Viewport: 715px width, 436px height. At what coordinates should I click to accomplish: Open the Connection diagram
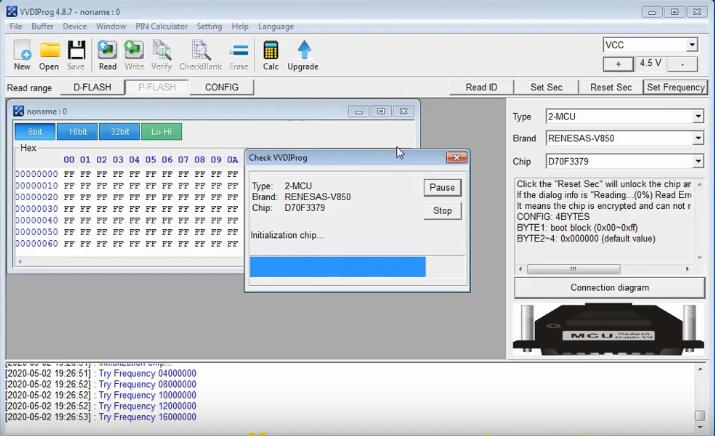coord(609,288)
